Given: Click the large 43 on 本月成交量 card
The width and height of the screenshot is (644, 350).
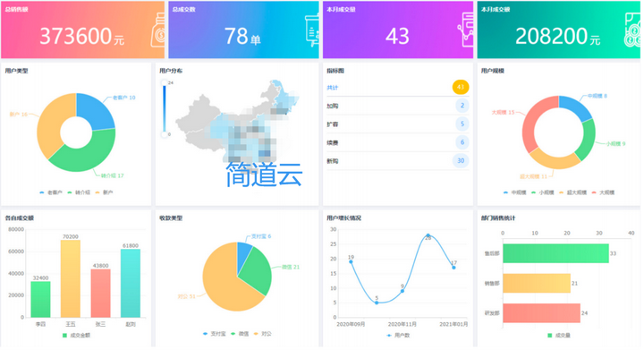Looking at the screenshot, I should click(x=397, y=36).
